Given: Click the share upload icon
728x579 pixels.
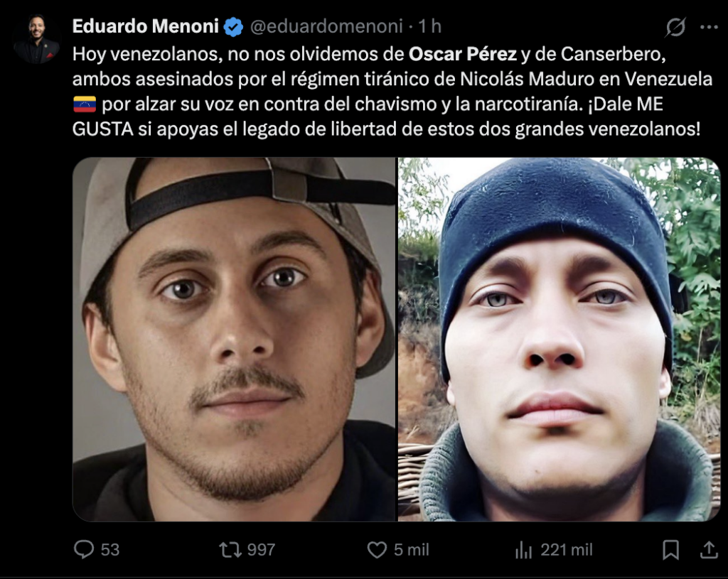Looking at the screenshot, I should 709,550.
